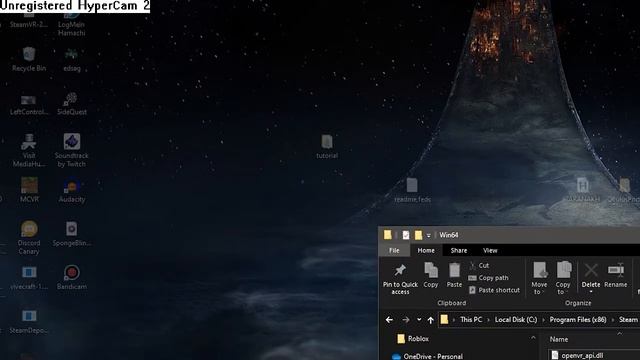Click the New folder icon in title bar
Screen dimensions: 640x360
click(x=418, y=235)
